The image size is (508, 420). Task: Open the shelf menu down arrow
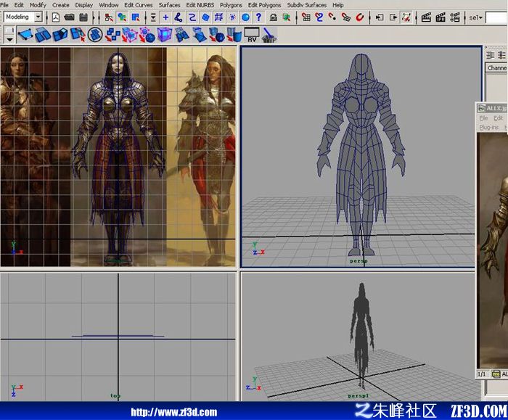[9, 39]
